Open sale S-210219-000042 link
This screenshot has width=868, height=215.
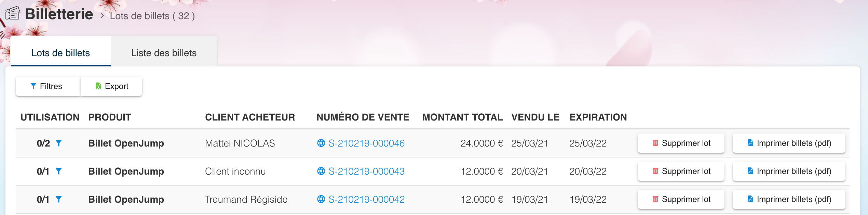(x=366, y=199)
